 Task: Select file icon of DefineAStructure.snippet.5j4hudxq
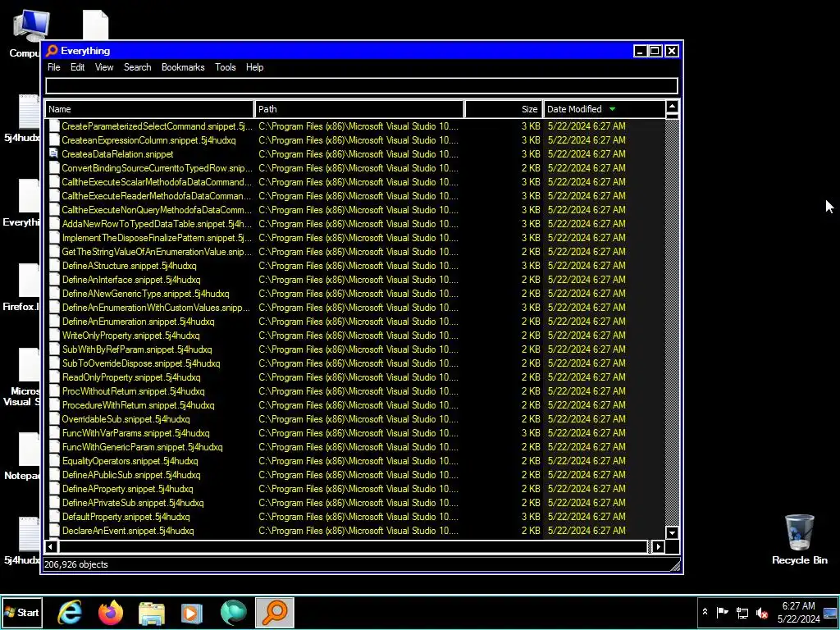pyautogui.click(x=53, y=265)
